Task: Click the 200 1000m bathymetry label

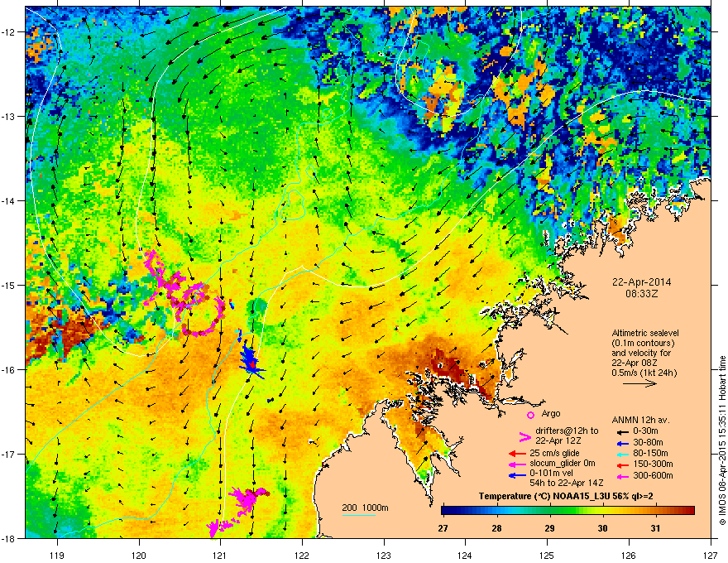Action: (x=365, y=508)
